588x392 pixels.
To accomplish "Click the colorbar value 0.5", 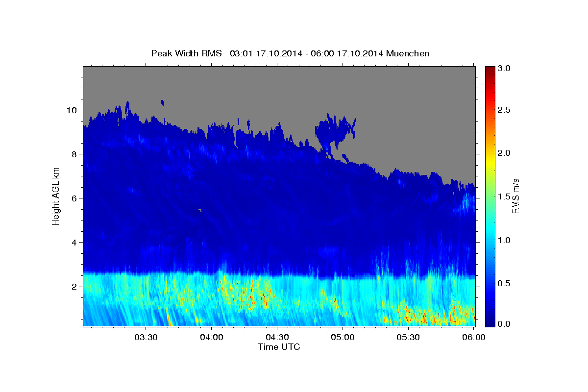I will click(x=505, y=283).
